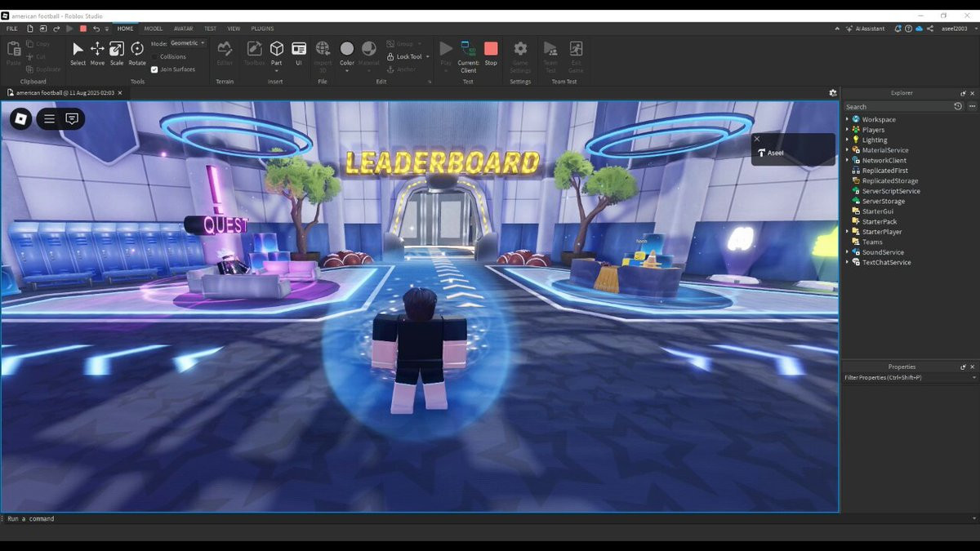The image size is (980, 551).
Task: Enable the Collisions checkbox
Action: pyautogui.click(x=154, y=56)
